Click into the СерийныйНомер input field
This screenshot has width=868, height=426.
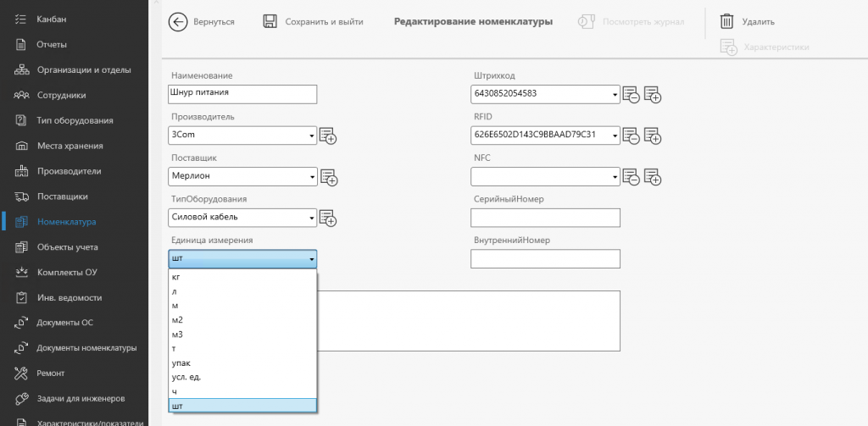pyautogui.click(x=545, y=218)
